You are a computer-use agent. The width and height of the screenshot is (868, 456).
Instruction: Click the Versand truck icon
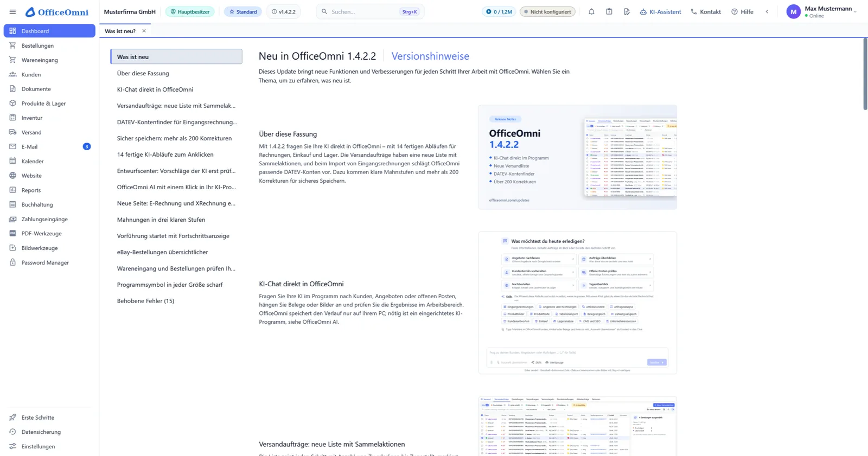tap(12, 132)
